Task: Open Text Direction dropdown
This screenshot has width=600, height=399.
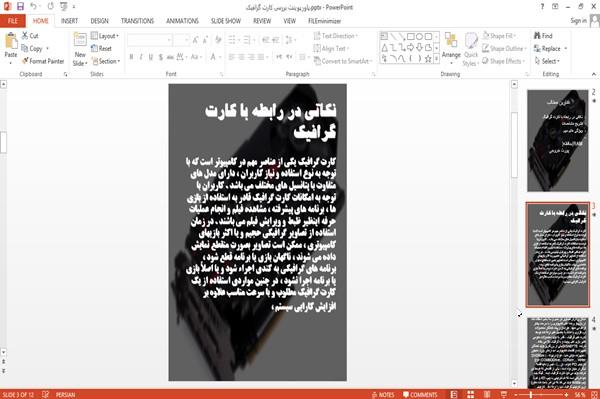Action: click(336, 36)
